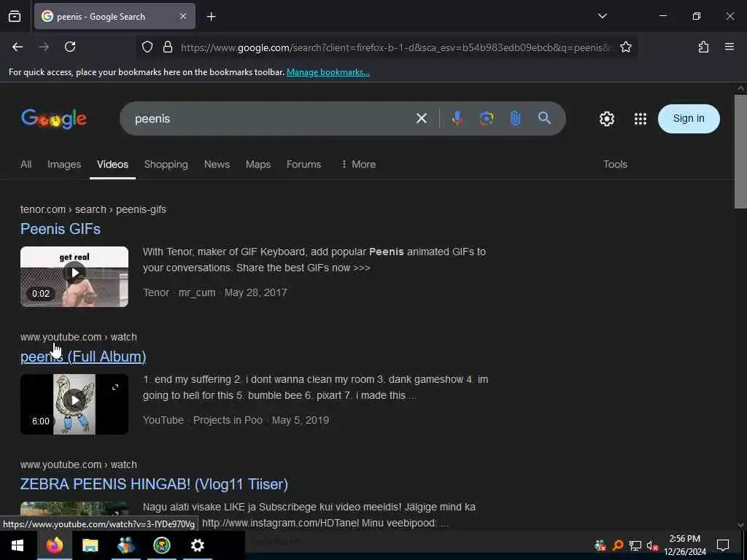
Task: Open Google quick settings gear
Action: [x=606, y=119]
